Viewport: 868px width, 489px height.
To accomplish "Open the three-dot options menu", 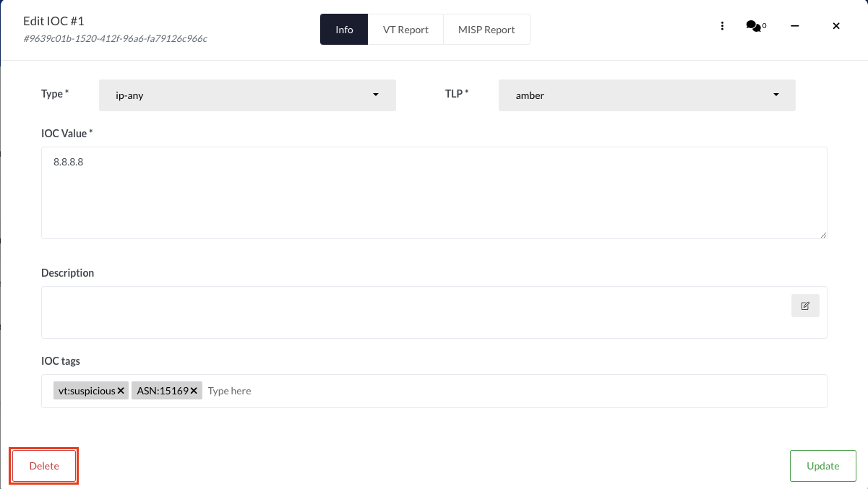I will tap(722, 26).
